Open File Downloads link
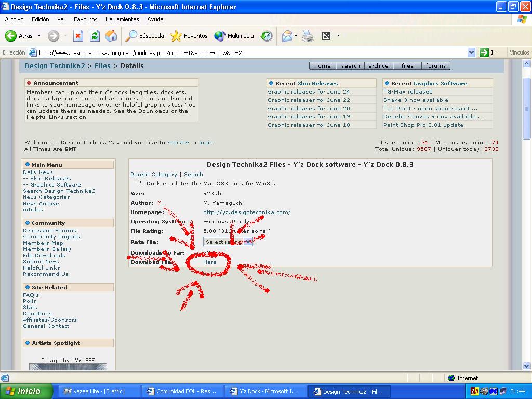This screenshot has width=532, height=399. 44,255
